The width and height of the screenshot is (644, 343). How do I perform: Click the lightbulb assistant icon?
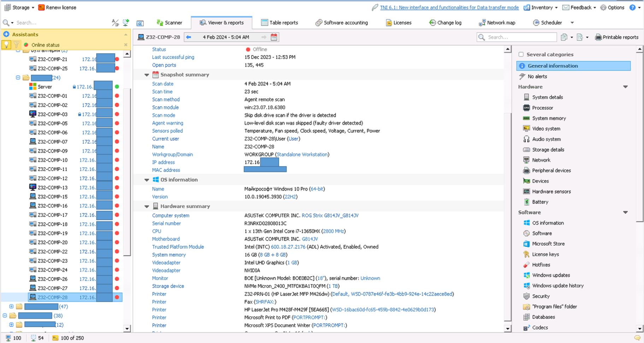6,45
